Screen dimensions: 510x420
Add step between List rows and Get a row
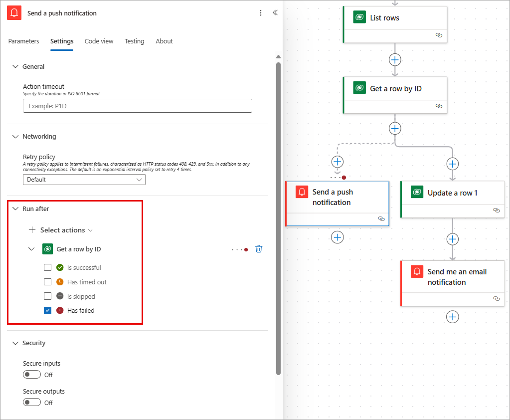click(395, 60)
